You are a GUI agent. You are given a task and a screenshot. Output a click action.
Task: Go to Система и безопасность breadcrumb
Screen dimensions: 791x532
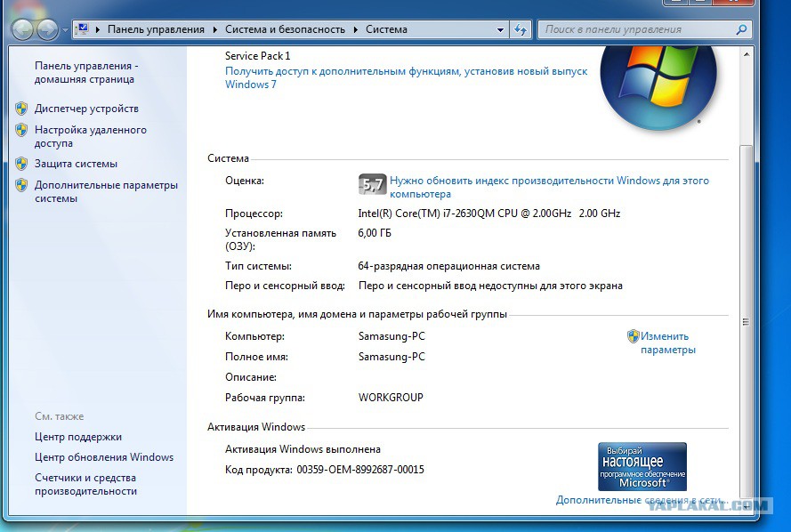point(285,29)
